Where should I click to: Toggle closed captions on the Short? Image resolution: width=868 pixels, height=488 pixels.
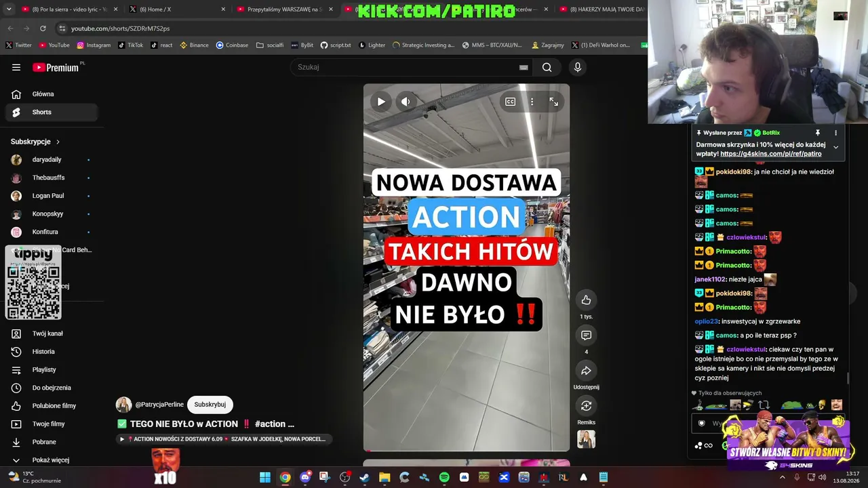pos(511,102)
